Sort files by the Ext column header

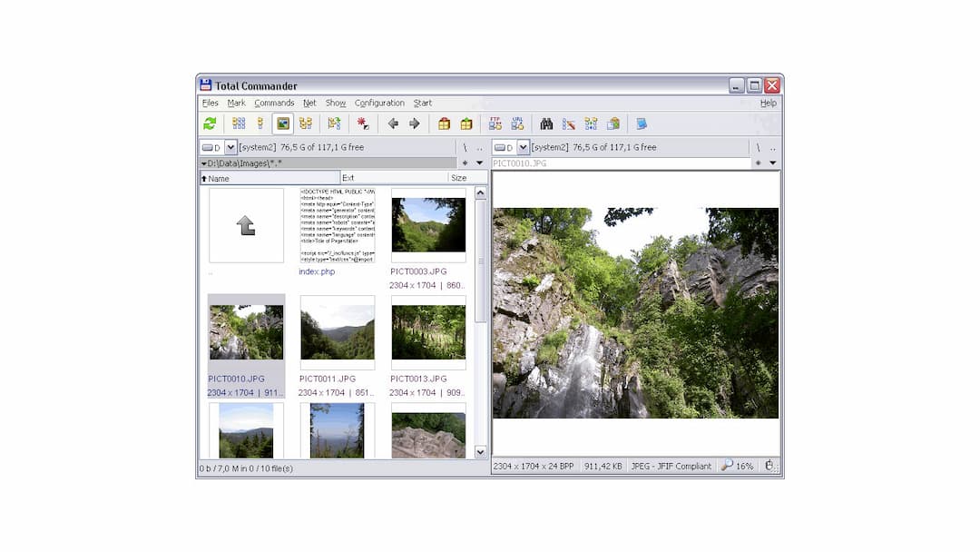pos(348,178)
